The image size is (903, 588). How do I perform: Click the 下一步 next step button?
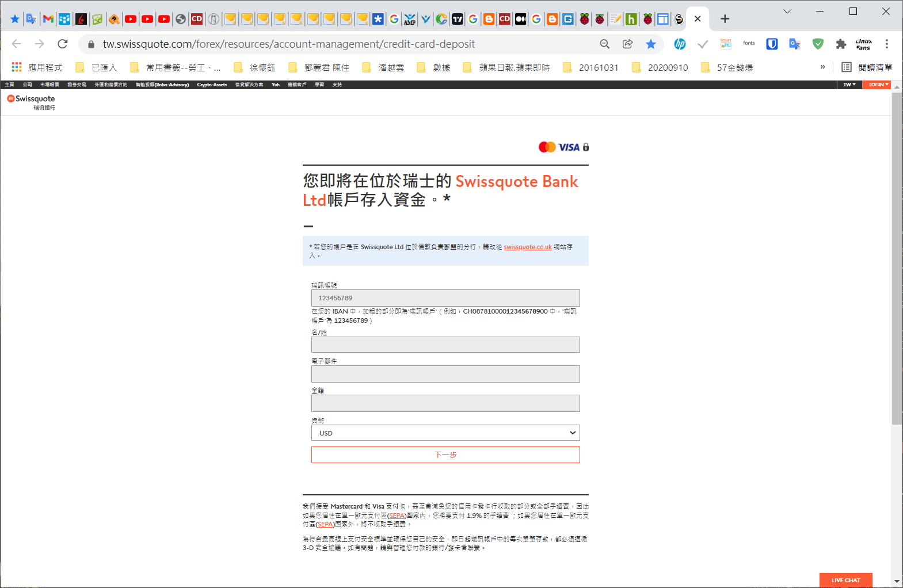point(445,455)
